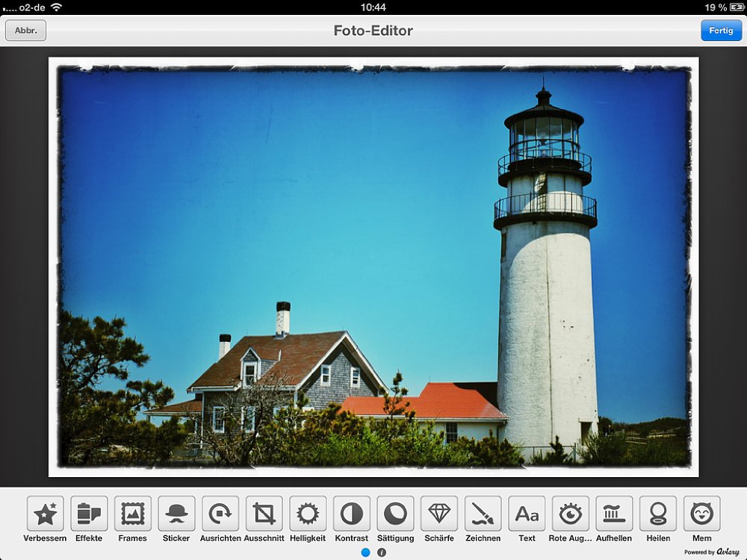Tap the Sticker hat-and-mustache icon
Image resolution: width=747 pixels, height=560 pixels.
click(176, 514)
